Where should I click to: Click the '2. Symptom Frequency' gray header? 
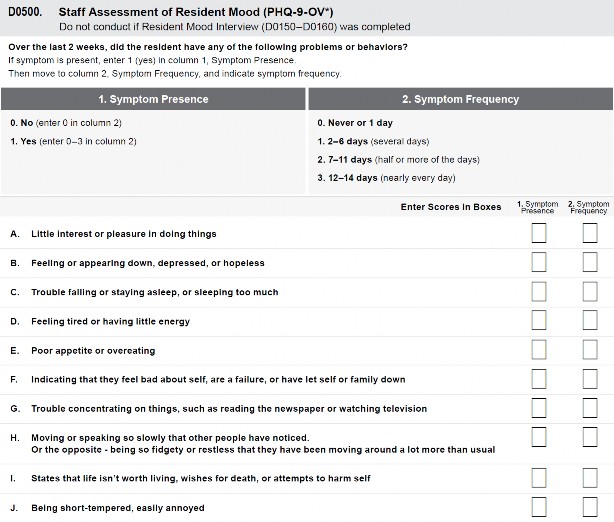pyautogui.click(x=460, y=99)
